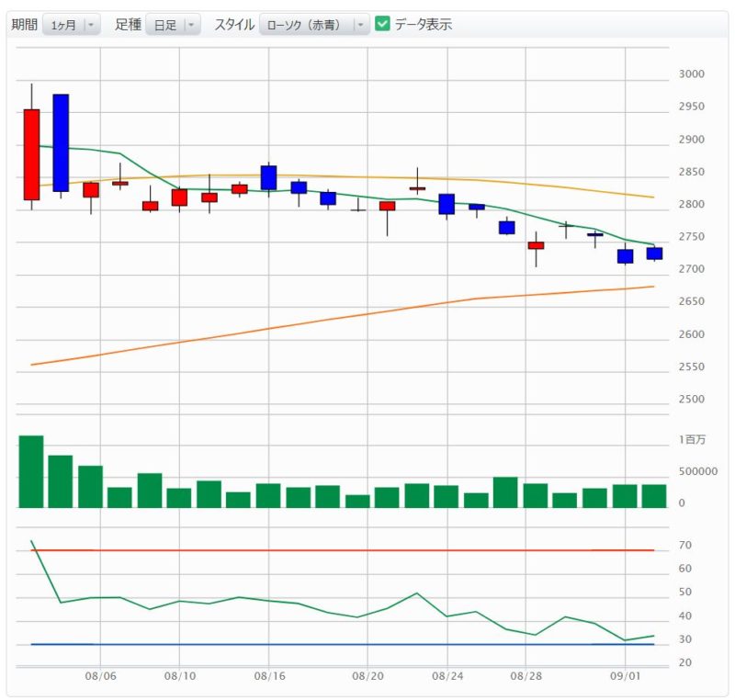Select the last blue candlestick on the right

(x=654, y=254)
